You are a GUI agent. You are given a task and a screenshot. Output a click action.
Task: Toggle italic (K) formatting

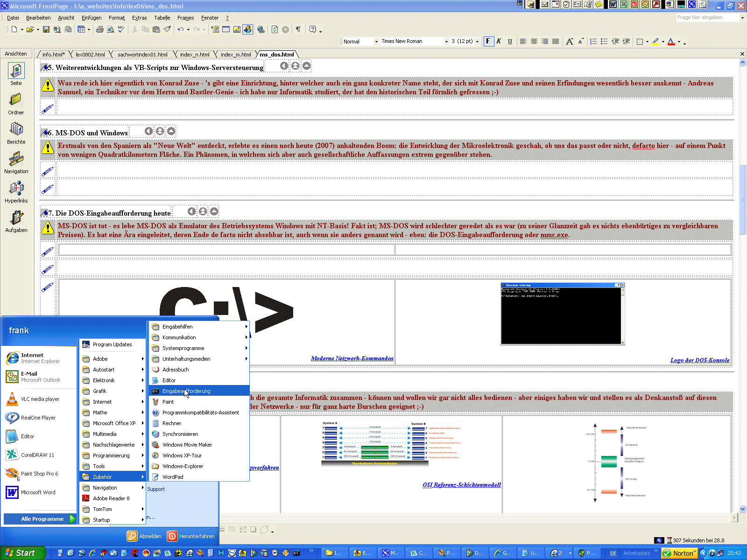[499, 42]
